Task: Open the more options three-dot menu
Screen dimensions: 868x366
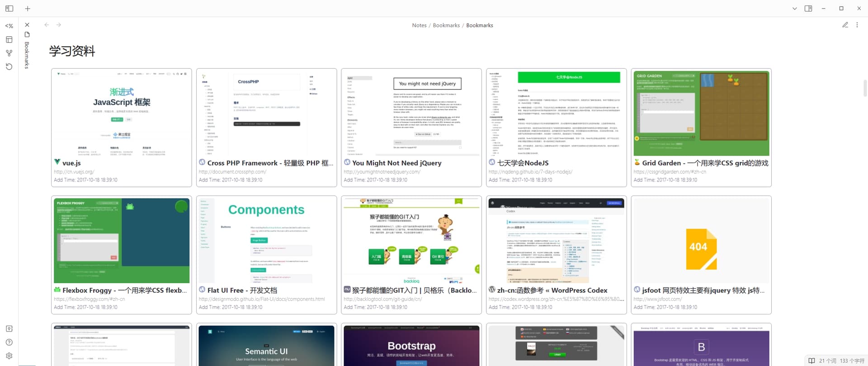Action: pyautogui.click(x=857, y=25)
